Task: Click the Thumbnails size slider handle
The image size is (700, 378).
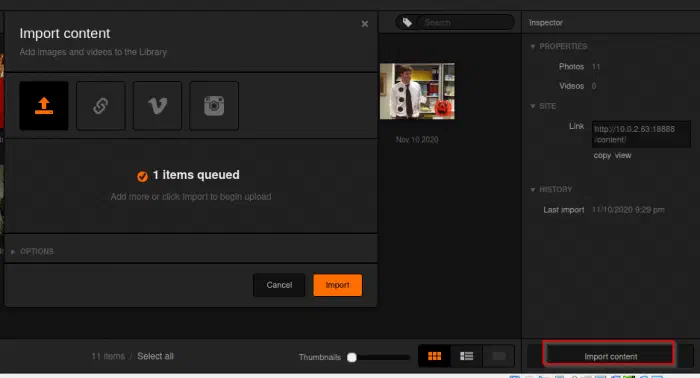Action: (352, 357)
